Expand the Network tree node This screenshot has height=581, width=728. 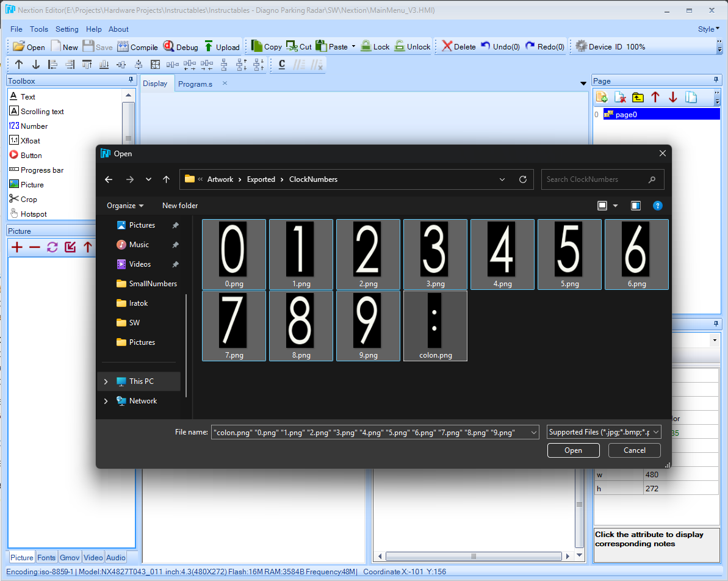click(x=106, y=401)
